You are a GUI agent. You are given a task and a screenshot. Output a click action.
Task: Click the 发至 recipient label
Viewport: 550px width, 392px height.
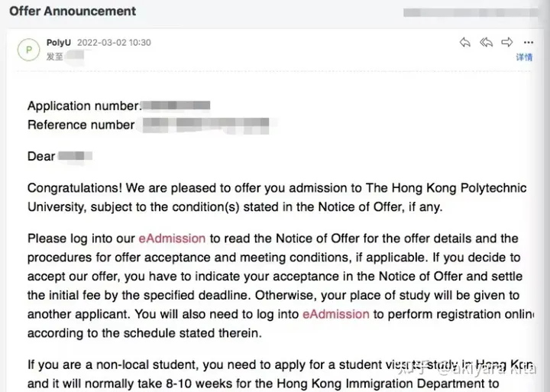[x=55, y=56]
